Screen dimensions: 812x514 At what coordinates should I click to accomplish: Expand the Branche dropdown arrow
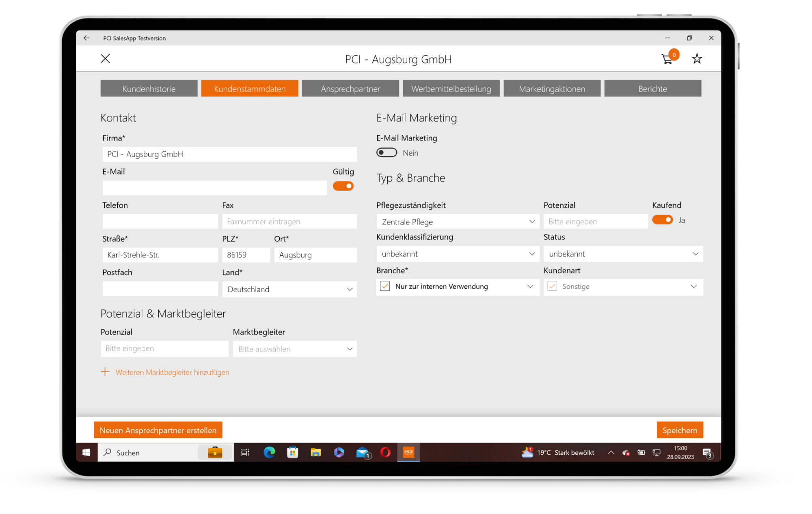[x=530, y=287]
